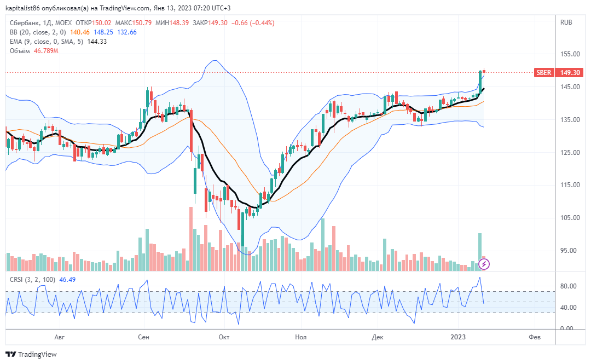Click the Фев label on time axis

[x=535, y=337]
